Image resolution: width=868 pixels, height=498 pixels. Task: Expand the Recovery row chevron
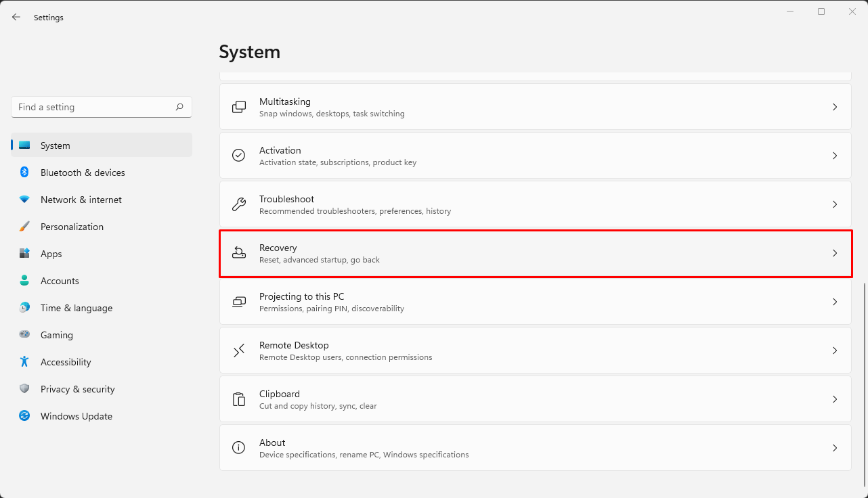[x=835, y=253]
